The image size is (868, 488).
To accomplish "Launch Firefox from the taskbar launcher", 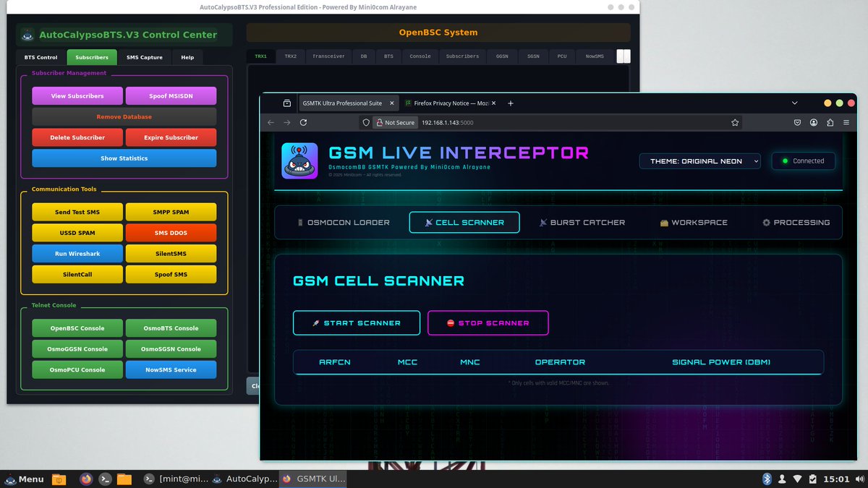I will click(x=87, y=479).
